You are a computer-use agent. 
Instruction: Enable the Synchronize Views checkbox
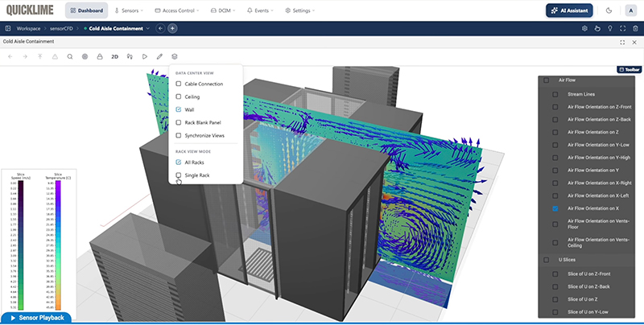pyautogui.click(x=178, y=135)
